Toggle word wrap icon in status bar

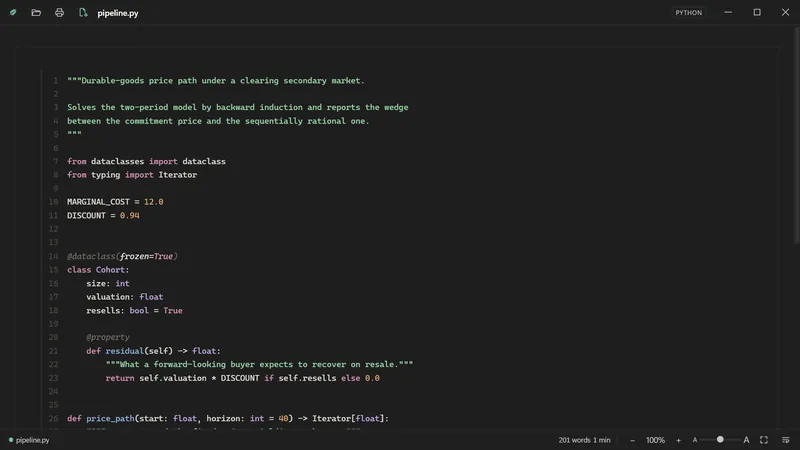pos(786,440)
